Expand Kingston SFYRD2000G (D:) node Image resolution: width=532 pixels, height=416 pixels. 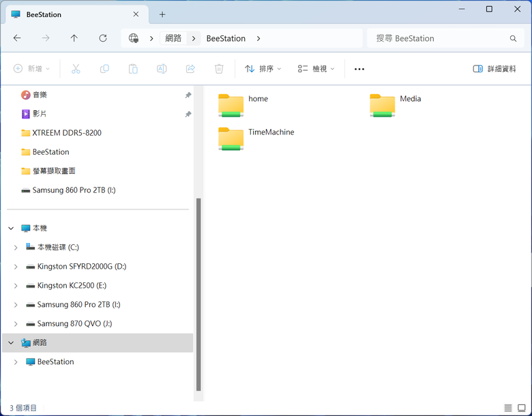16,267
